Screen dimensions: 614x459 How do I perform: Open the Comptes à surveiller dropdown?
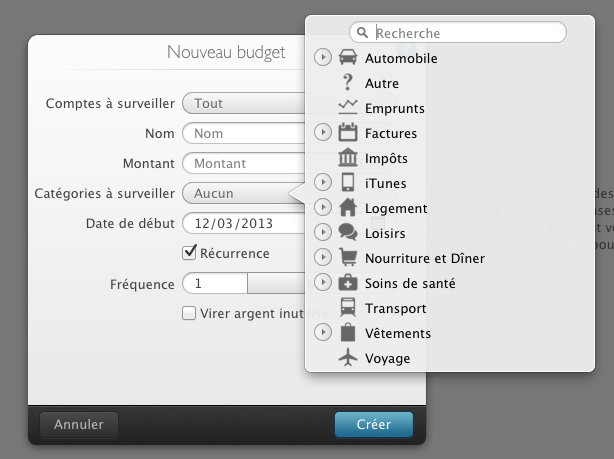[244, 103]
